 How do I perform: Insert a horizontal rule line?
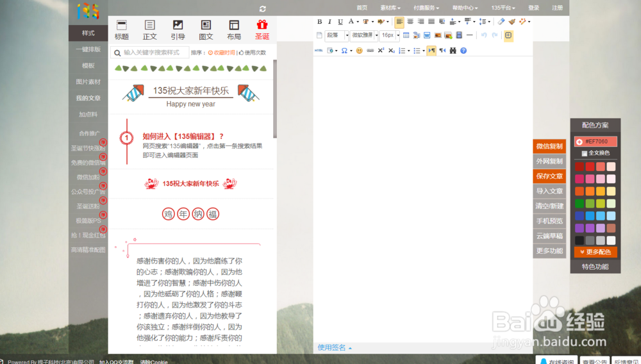(x=470, y=35)
